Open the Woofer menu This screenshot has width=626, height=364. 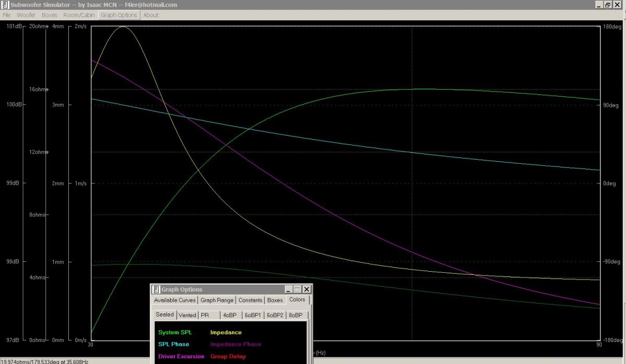pyautogui.click(x=26, y=15)
